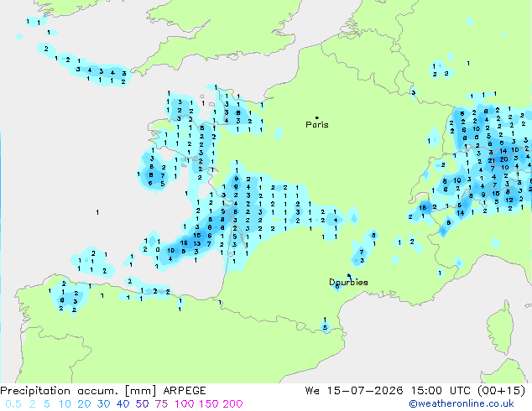
Task: Click the 'Precipitation accum. [mm]' title text
Action: (78, 391)
